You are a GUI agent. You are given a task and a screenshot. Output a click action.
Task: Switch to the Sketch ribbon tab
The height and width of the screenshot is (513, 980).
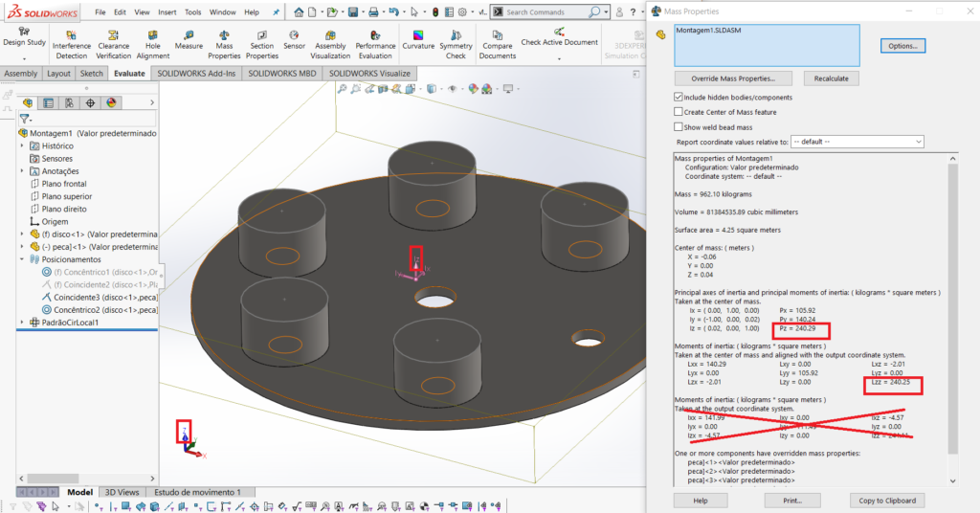(92, 73)
